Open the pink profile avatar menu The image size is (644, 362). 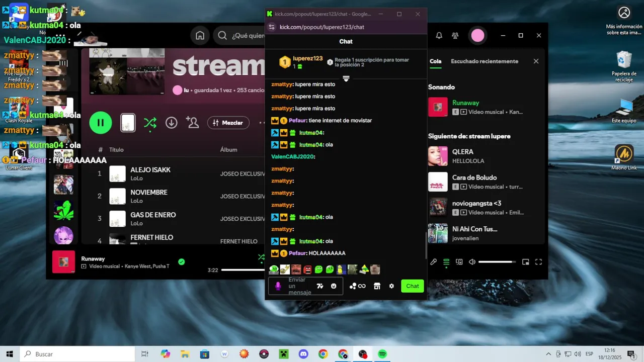[x=477, y=35]
